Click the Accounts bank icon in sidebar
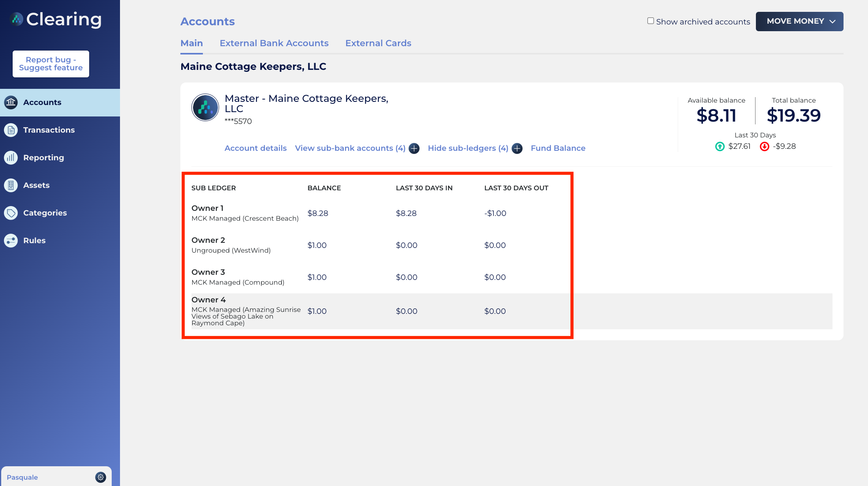 coord(11,103)
